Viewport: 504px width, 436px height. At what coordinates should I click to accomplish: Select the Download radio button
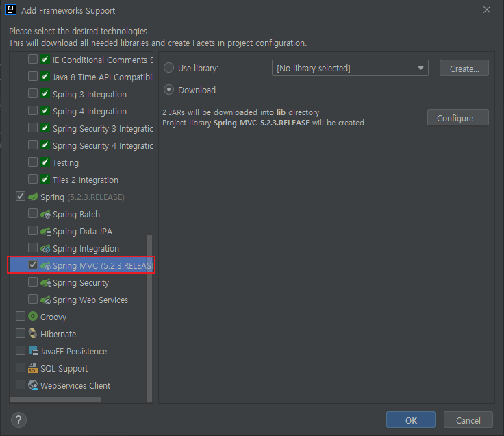coord(168,89)
